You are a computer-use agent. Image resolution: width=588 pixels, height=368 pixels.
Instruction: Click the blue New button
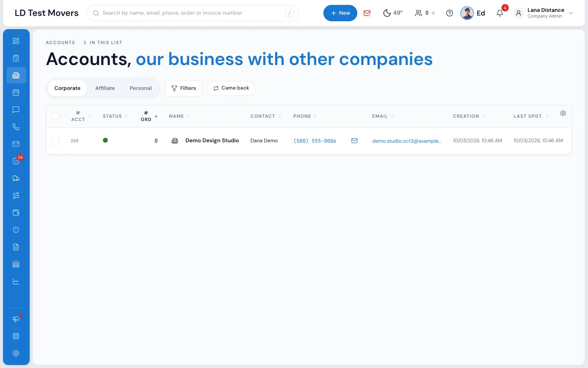pyautogui.click(x=340, y=13)
